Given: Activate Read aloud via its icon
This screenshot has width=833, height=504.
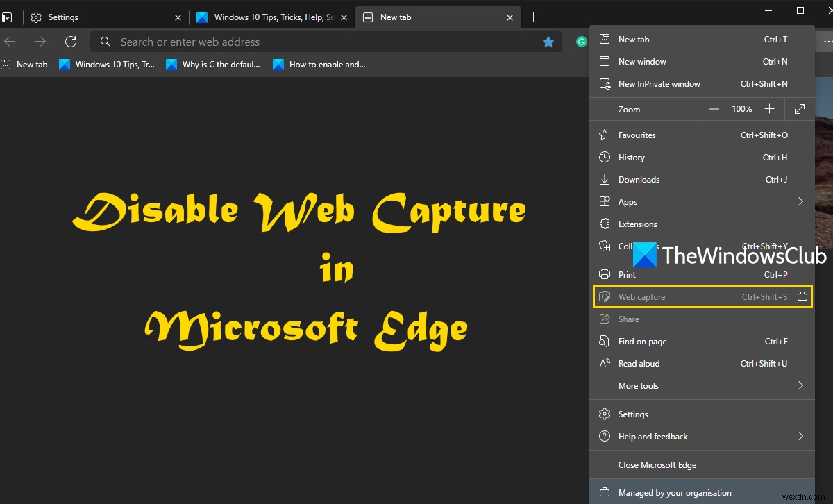Looking at the screenshot, I should 604,363.
